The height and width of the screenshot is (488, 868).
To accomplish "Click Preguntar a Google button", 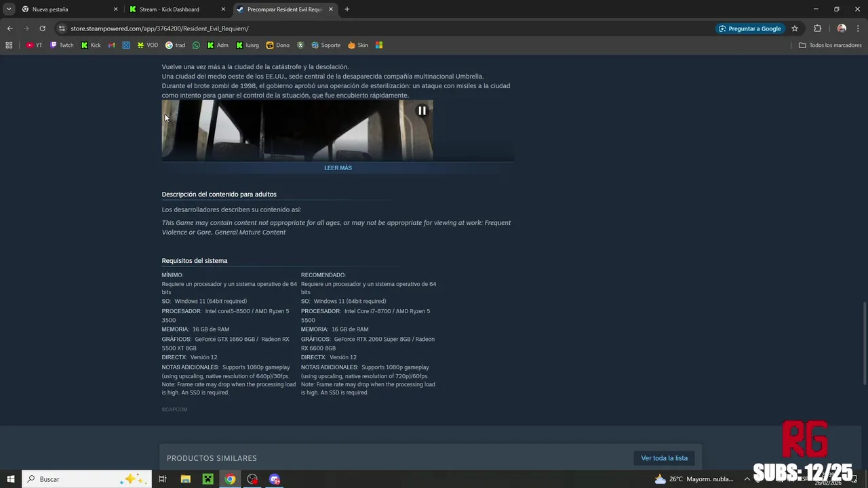I will click(750, 28).
